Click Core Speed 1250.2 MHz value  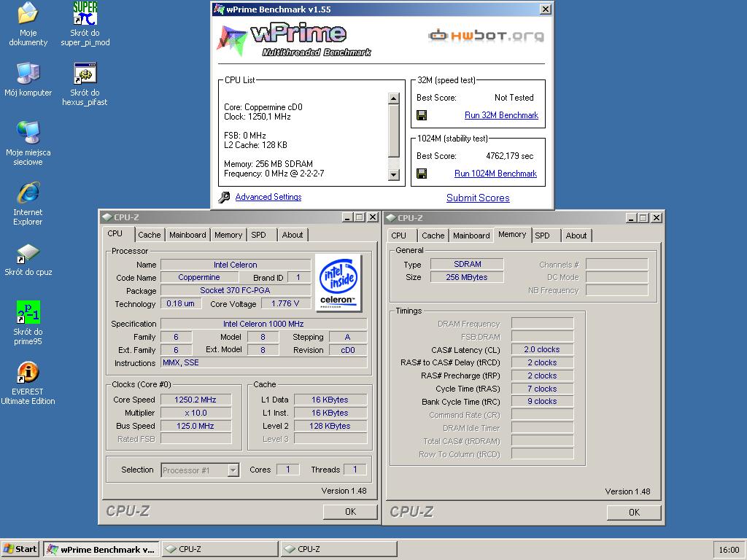click(x=196, y=400)
